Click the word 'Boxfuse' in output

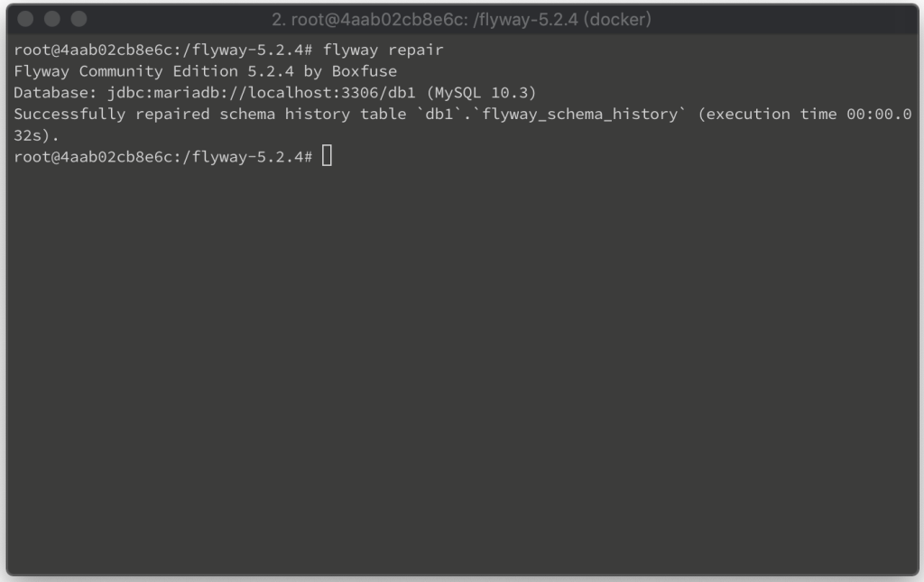(x=365, y=71)
